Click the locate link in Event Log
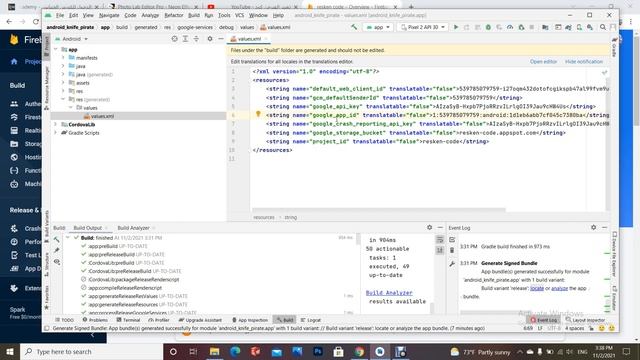Image resolution: width=640 pixels, height=360 pixels. pos(537,288)
